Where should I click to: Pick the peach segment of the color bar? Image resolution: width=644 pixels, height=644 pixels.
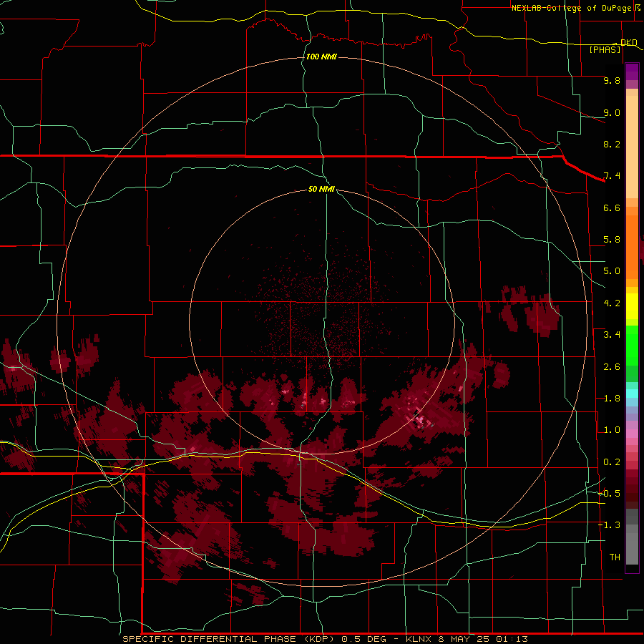click(x=632, y=147)
